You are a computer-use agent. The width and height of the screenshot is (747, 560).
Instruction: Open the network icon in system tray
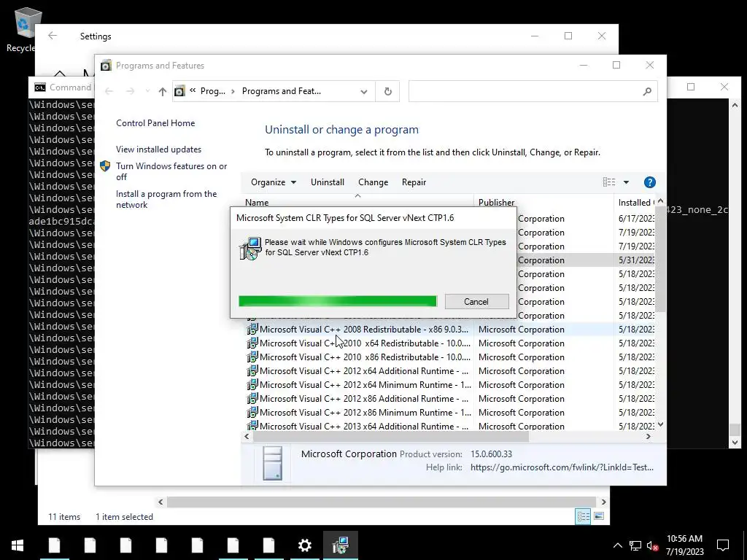(x=635, y=545)
